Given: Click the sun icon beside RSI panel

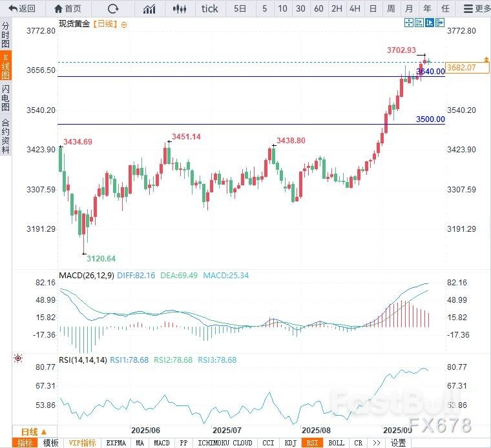Looking at the screenshot, I should click(x=18, y=358).
